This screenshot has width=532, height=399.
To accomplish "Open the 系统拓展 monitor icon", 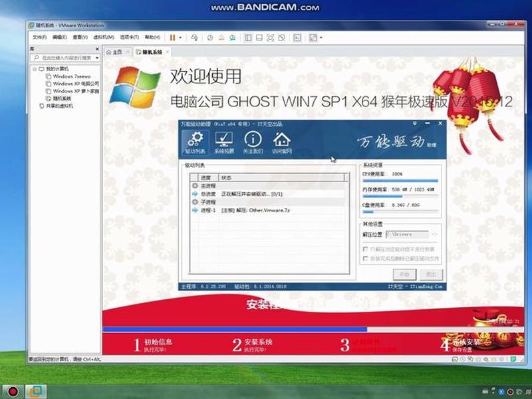I will (224, 142).
